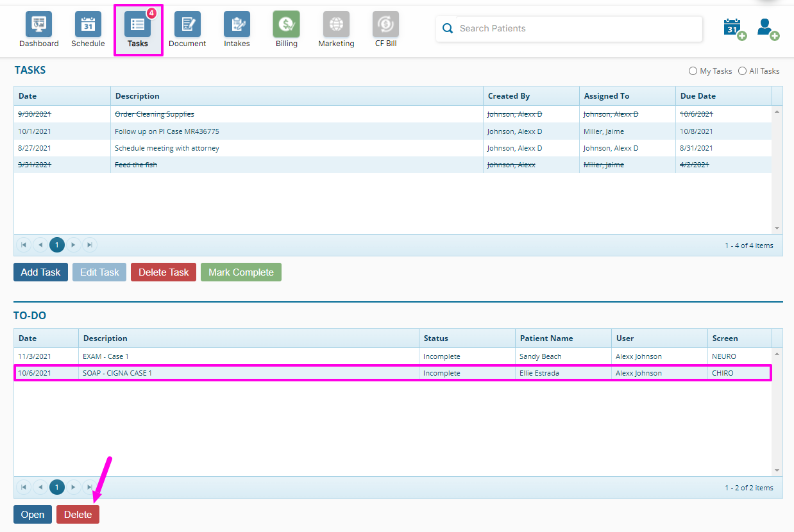Select Schedule meeting with attorney task
794x532 pixels.
click(x=393, y=148)
